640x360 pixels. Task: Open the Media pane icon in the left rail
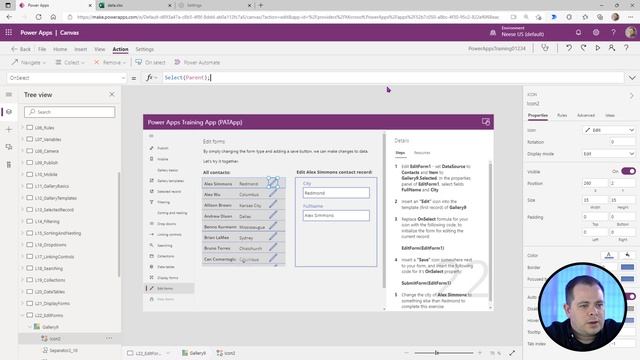pyautogui.click(x=9, y=147)
